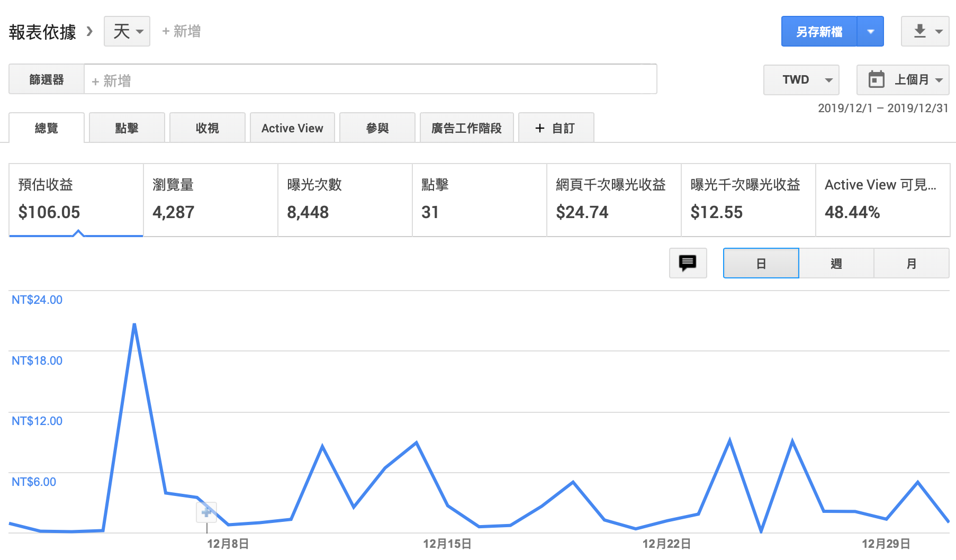Viewport: 956px width, 560px height.
Task: Open the TWD currency dropdown
Action: [801, 80]
